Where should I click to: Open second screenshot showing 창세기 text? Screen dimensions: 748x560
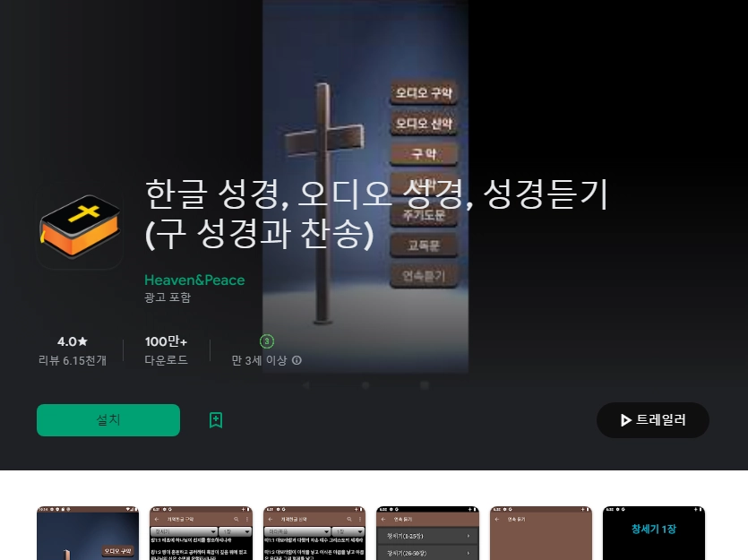pyautogui.click(x=201, y=533)
